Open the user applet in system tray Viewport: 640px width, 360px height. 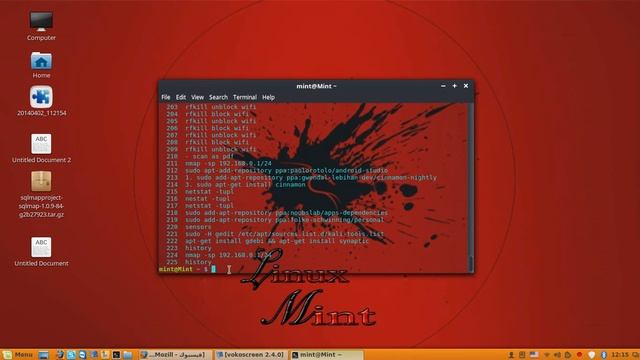(x=511, y=355)
